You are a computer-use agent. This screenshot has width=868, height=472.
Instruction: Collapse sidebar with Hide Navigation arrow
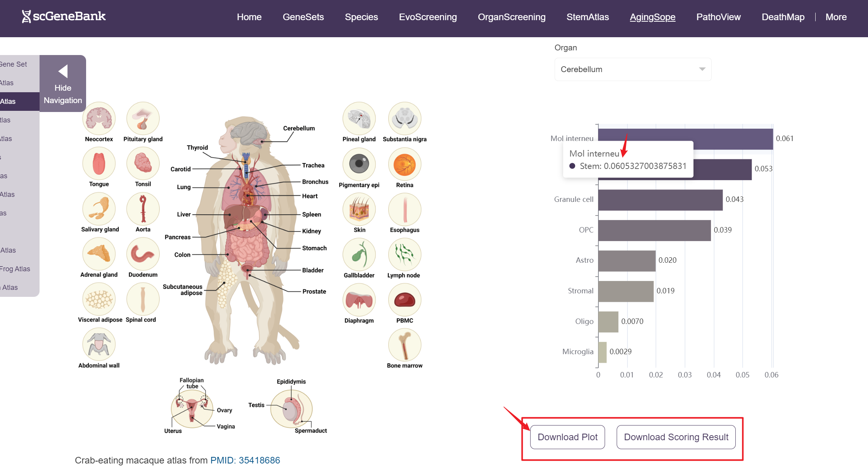63,71
